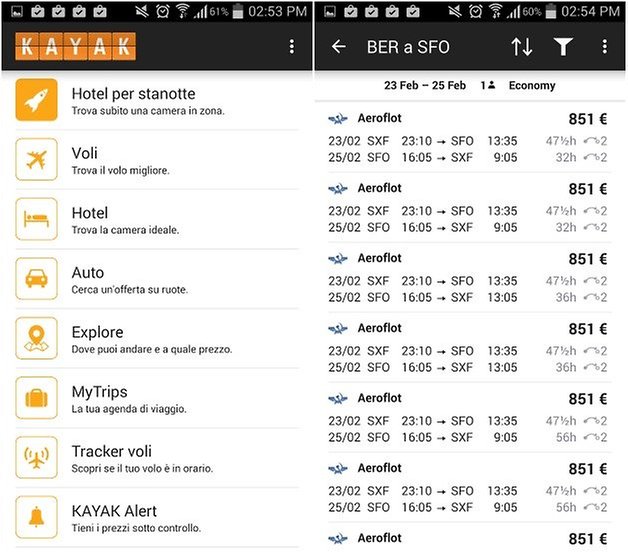Screen dimensions: 628x555
Task: Open Explore destinations by price
Action: point(157,339)
